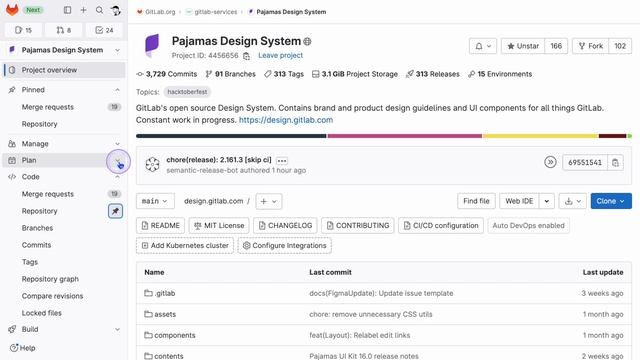
Task: Click Find file button
Action: pyautogui.click(x=476, y=201)
